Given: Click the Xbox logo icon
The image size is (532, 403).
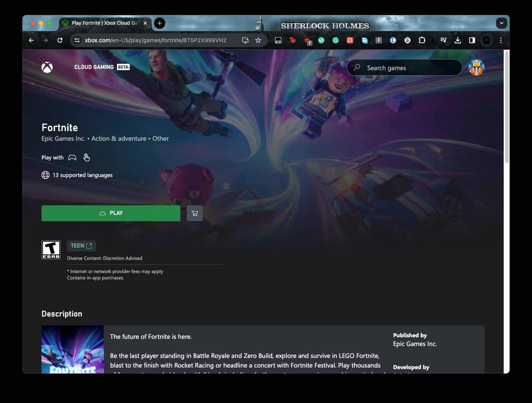Looking at the screenshot, I should click(47, 67).
